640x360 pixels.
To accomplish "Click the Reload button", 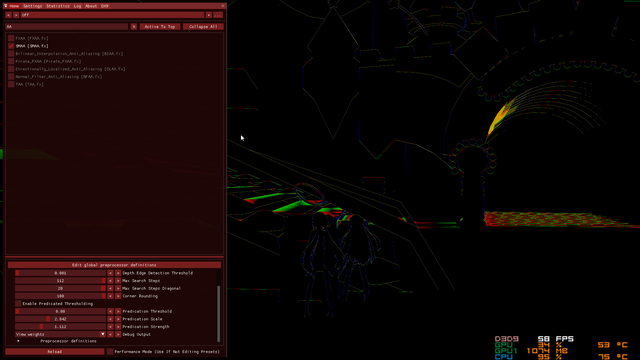I will coord(55,351).
